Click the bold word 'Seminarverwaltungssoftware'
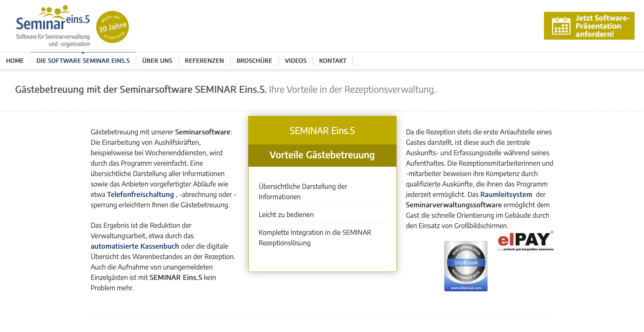 454,205
